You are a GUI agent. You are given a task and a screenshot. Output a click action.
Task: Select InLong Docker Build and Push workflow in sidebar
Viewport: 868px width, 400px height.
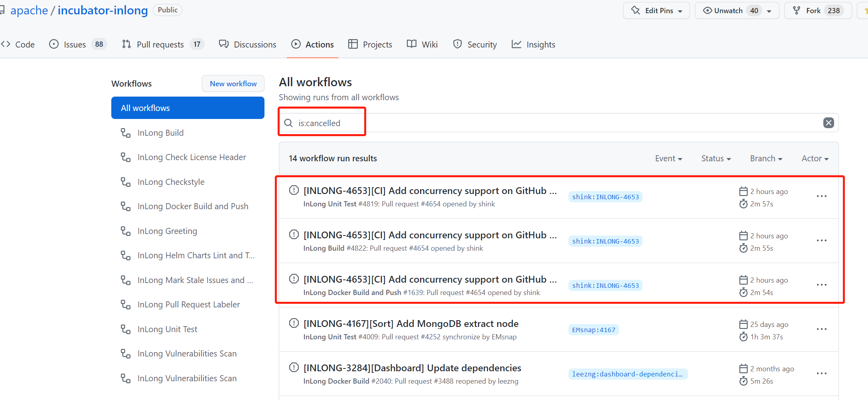point(188,206)
